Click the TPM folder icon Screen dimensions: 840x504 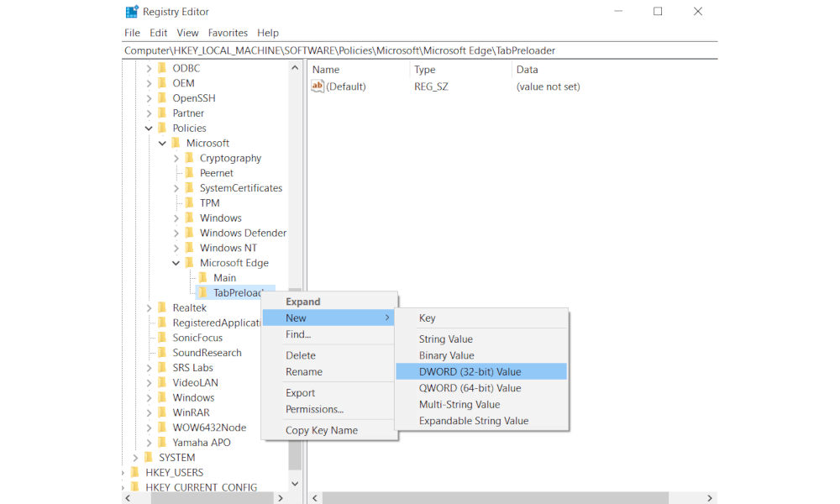189,203
